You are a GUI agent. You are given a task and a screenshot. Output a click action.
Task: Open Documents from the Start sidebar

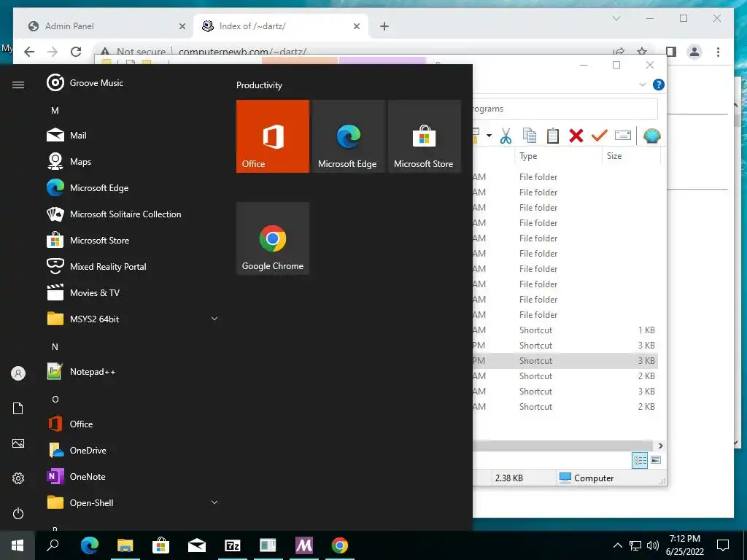(18, 408)
